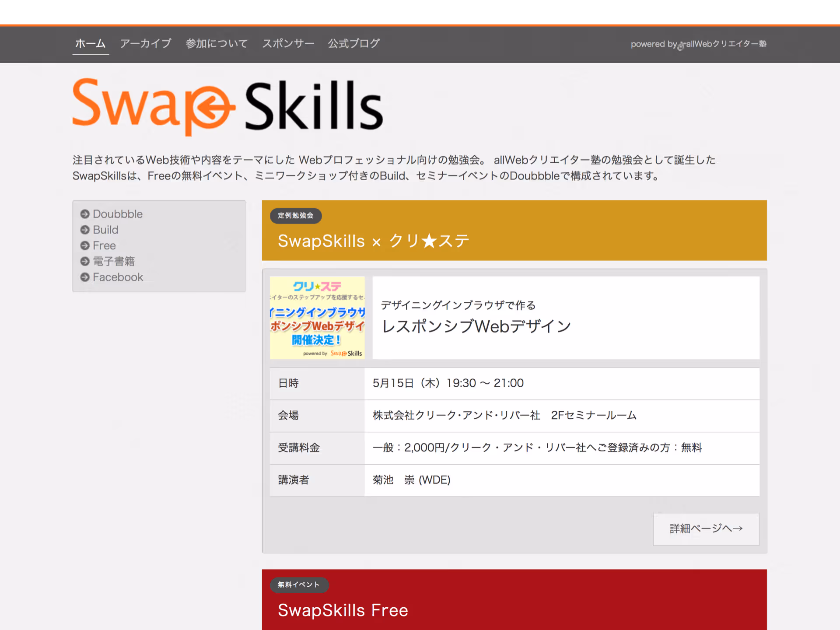The image size is (840, 630).
Task: Open the Facebook sidebar link
Action: pyautogui.click(x=118, y=277)
